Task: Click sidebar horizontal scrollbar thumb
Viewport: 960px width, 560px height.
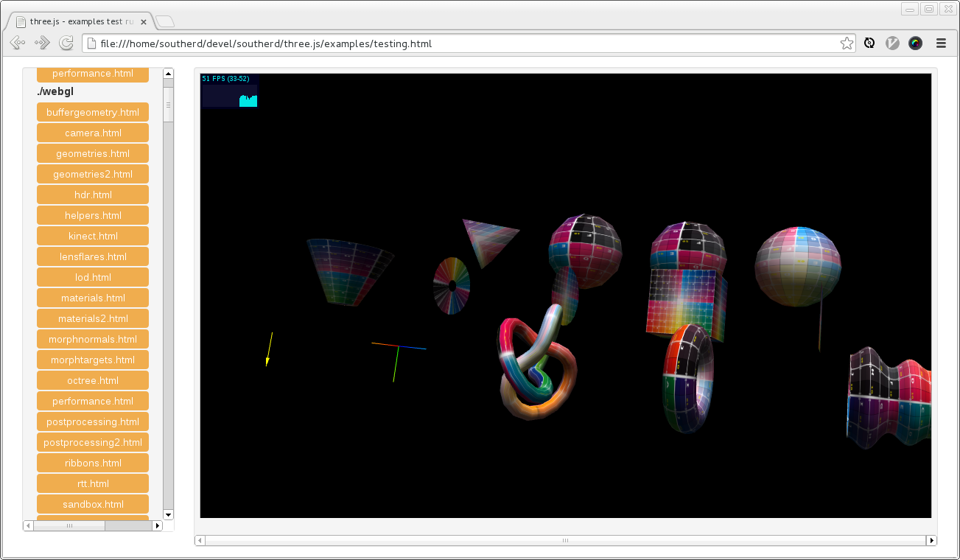Action: 69,525
